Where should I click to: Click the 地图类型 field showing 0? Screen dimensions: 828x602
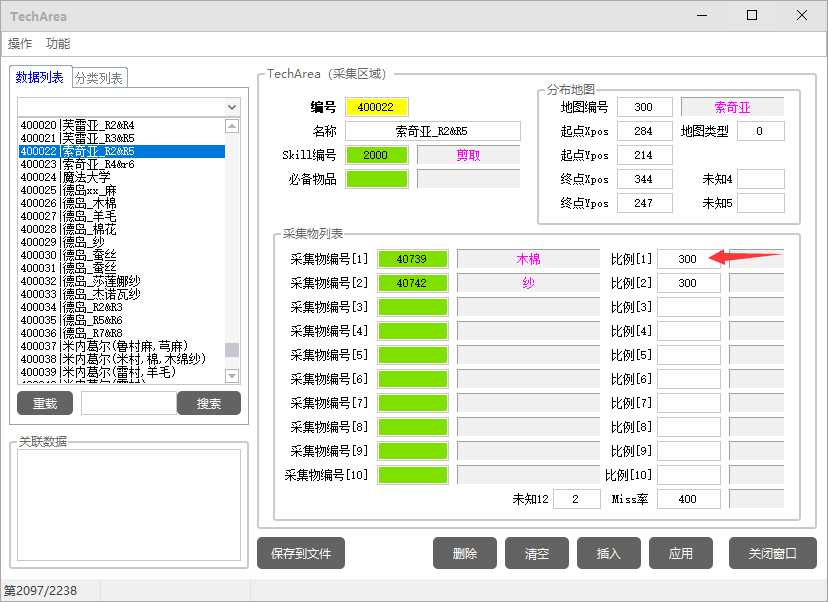(x=760, y=131)
